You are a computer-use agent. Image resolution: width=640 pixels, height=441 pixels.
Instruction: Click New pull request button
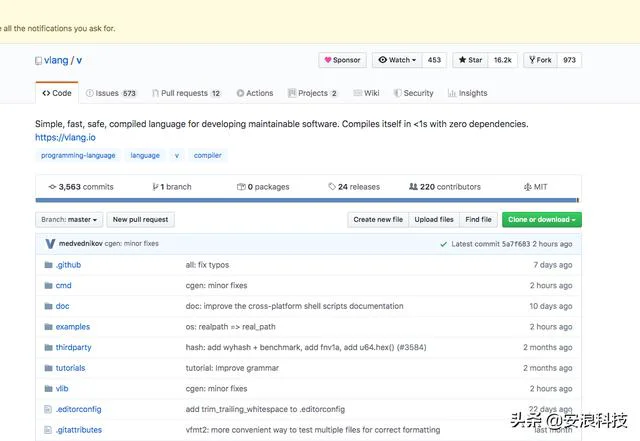point(140,220)
